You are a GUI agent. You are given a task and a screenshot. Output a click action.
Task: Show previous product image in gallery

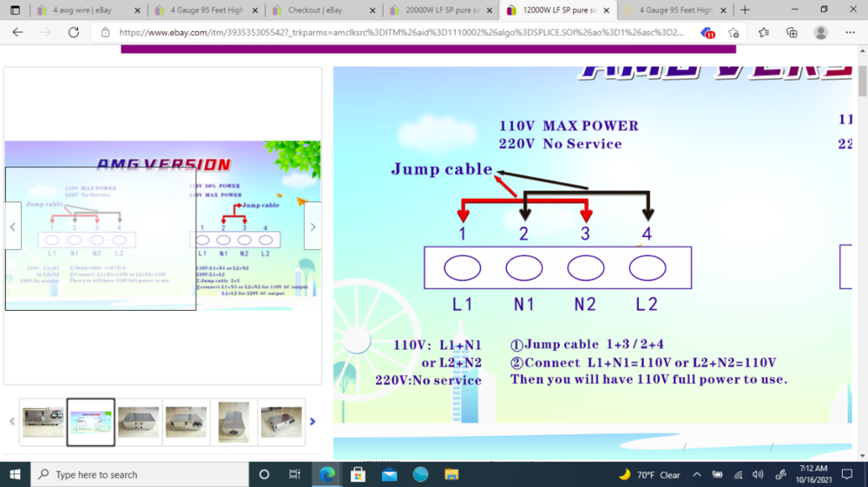[13, 227]
